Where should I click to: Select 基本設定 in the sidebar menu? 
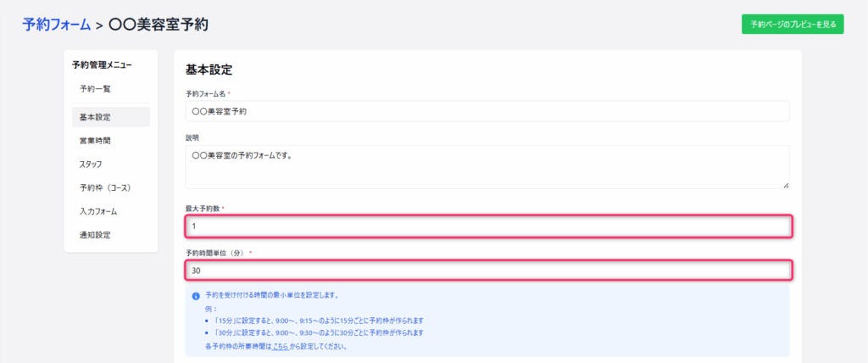[95, 117]
